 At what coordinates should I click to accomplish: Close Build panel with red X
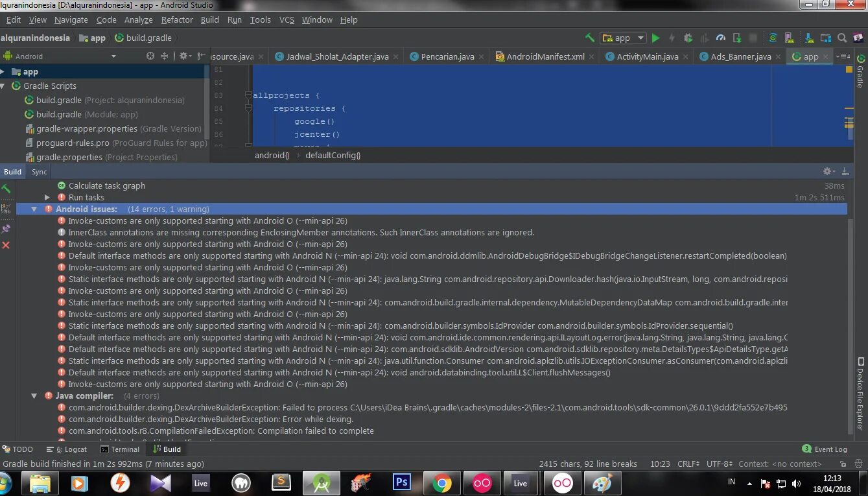point(6,245)
